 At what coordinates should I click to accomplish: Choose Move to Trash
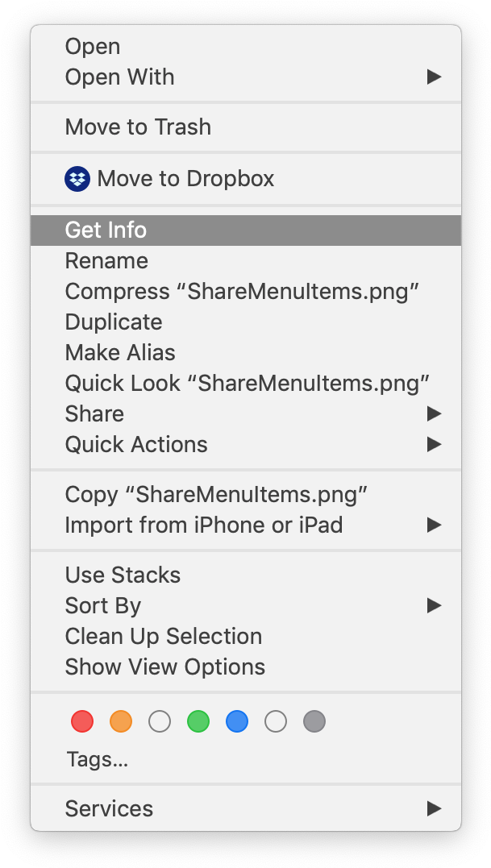coord(138,127)
